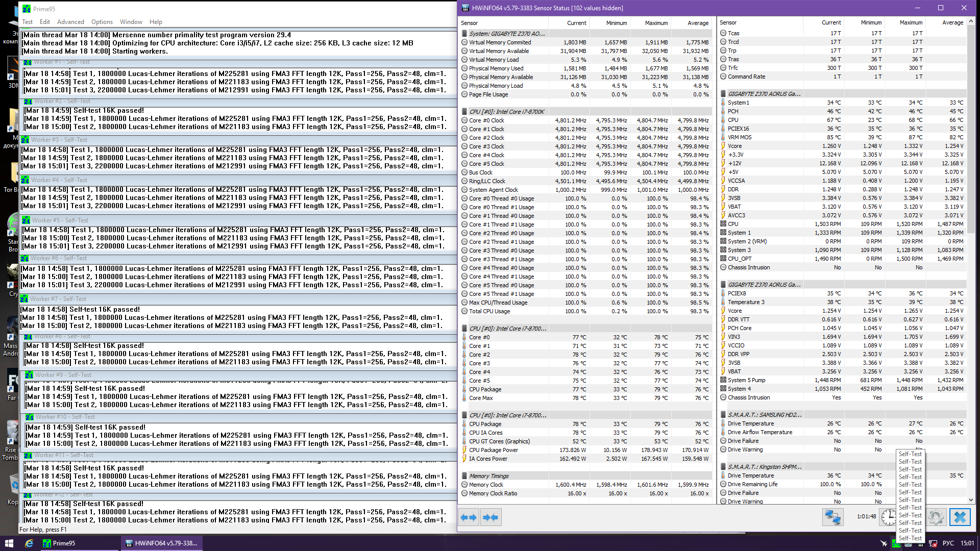Click the expand columns left-right arrows button
Viewport: 980px width, 551px height.
pos(469,517)
